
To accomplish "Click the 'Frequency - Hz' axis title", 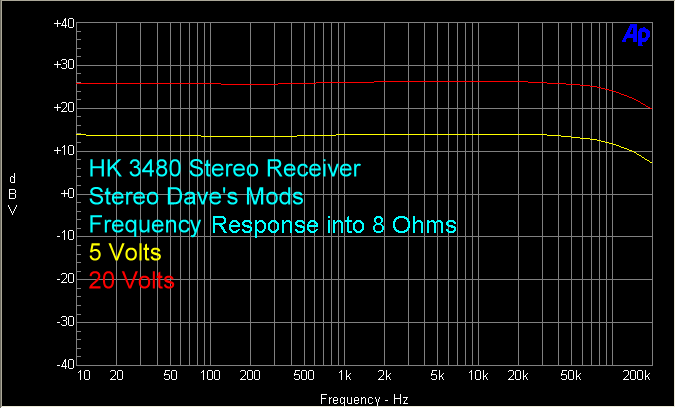I will click(x=364, y=399).
